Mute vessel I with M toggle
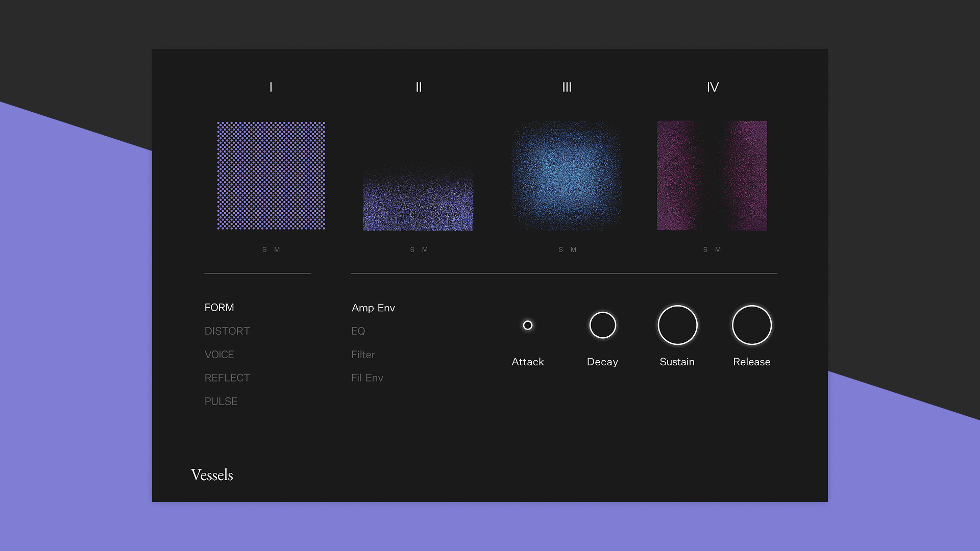This screenshot has width=980, height=551. pos(277,249)
